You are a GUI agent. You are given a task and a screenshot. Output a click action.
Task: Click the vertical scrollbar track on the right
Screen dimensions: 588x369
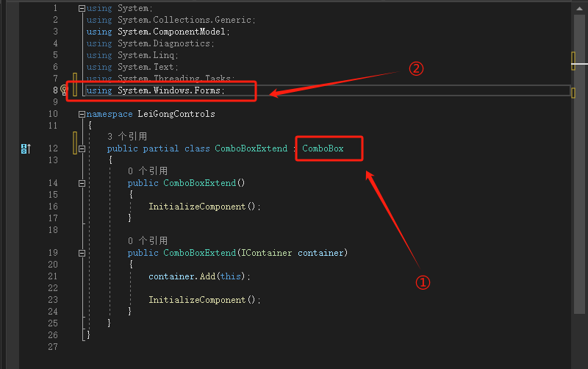(x=580, y=221)
